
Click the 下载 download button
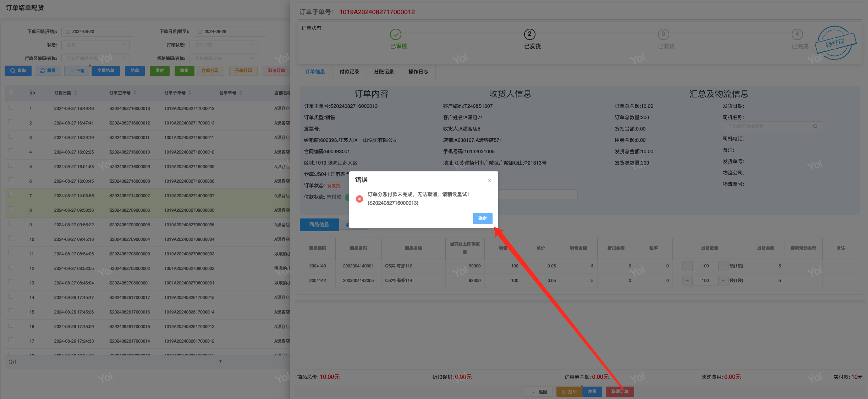77,71
